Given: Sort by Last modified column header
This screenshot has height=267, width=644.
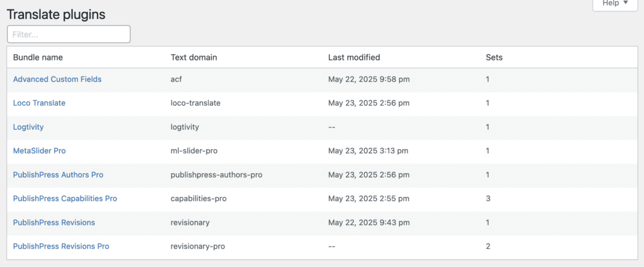Looking at the screenshot, I should [x=353, y=57].
